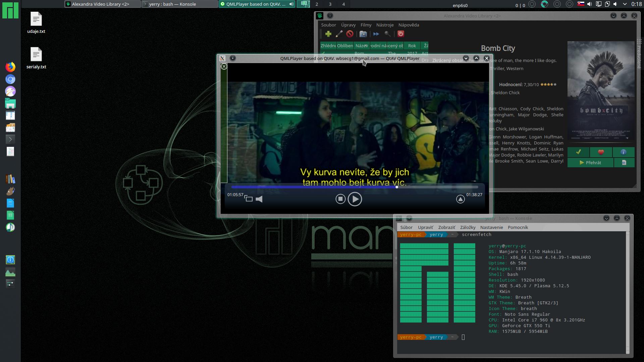The height and width of the screenshot is (362, 644).
Task: Sort by the Název column header
Action: [x=362, y=46]
